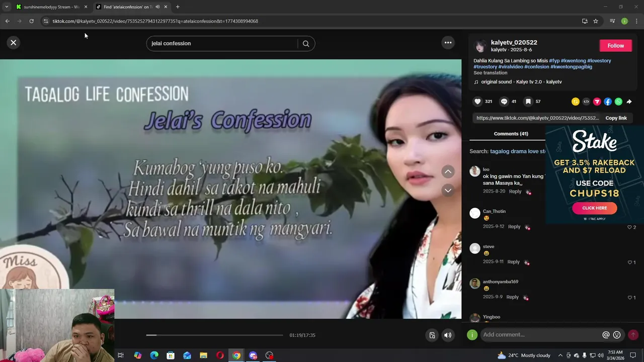644x362 pixels.
Task: Like Can_Thotin's comment heart
Action: coord(629,227)
